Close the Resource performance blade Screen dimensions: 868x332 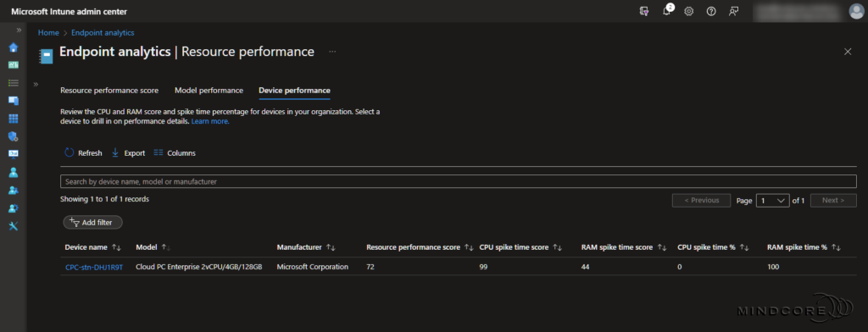[848, 52]
